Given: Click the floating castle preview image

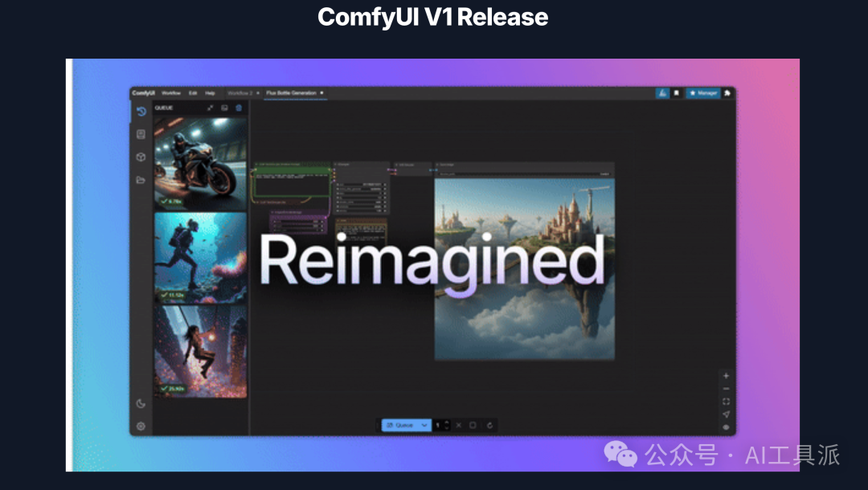Looking at the screenshot, I should tap(524, 269).
